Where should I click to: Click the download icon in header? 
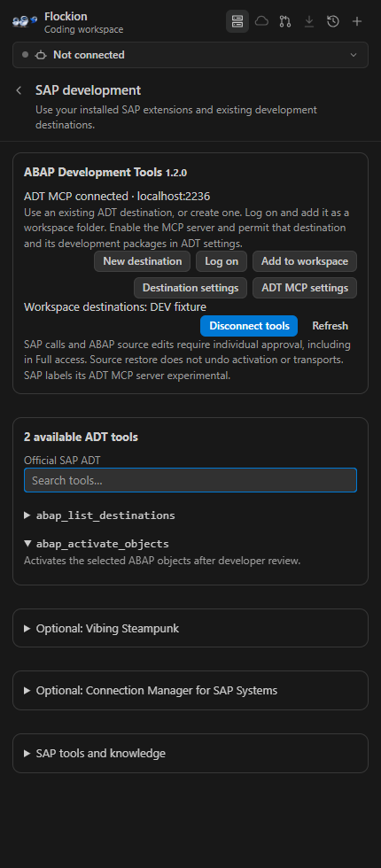pyautogui.click(x=309, y=21)
